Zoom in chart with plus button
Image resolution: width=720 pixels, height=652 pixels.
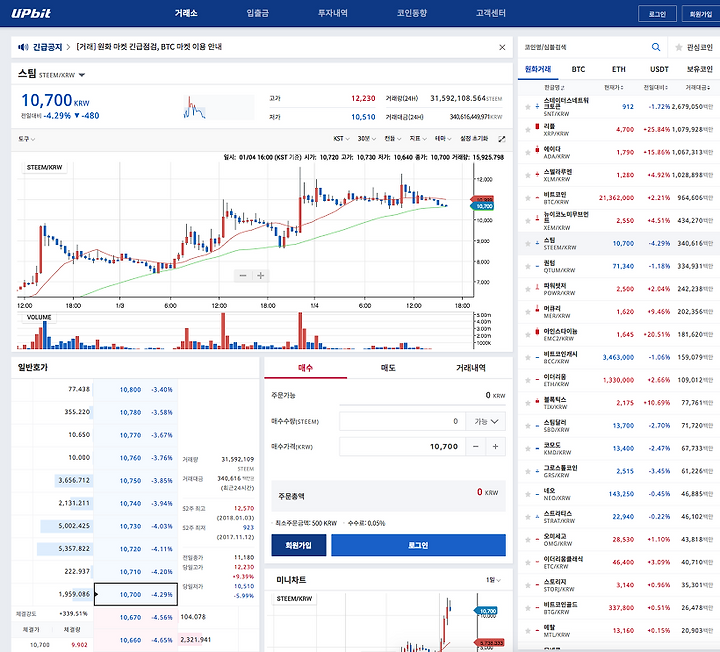[260, 275]
